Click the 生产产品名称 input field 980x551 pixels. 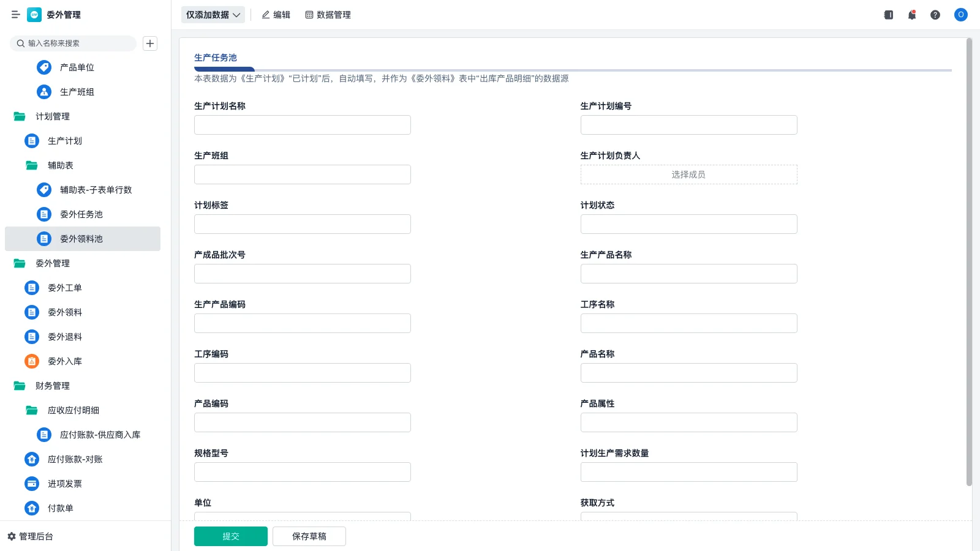coord(689,274)
